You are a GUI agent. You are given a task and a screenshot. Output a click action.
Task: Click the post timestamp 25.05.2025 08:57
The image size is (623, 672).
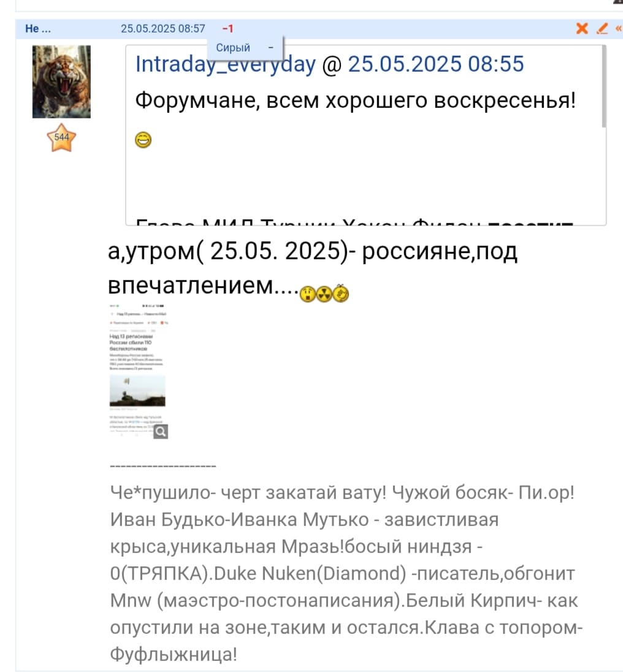coord(163,29)
